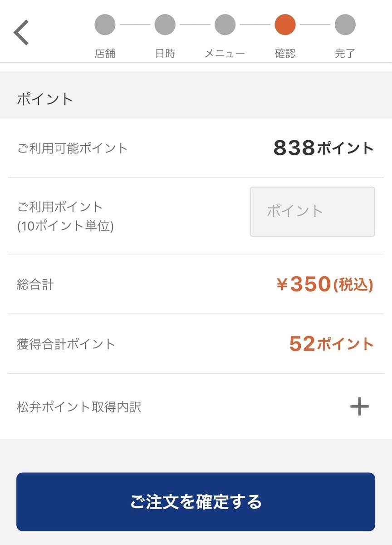392x545 pixels.
Task: Select the 日時 step label
Action: 165,54
